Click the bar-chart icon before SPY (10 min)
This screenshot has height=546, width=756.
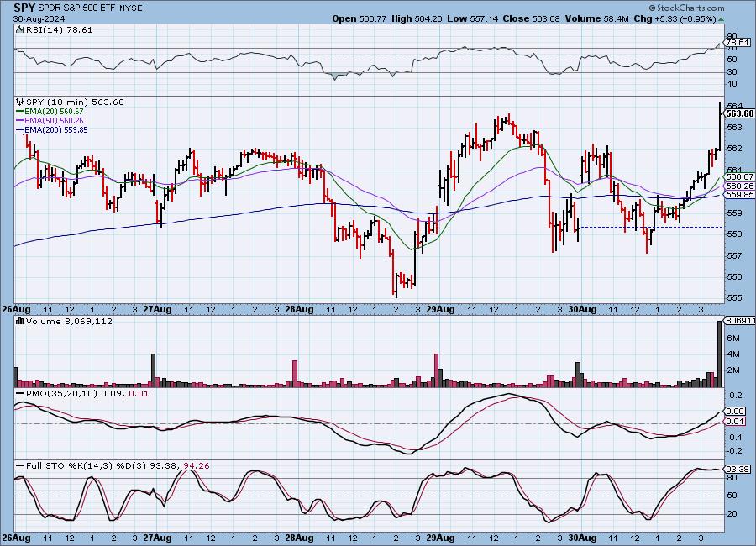click(x=20, y=102)
